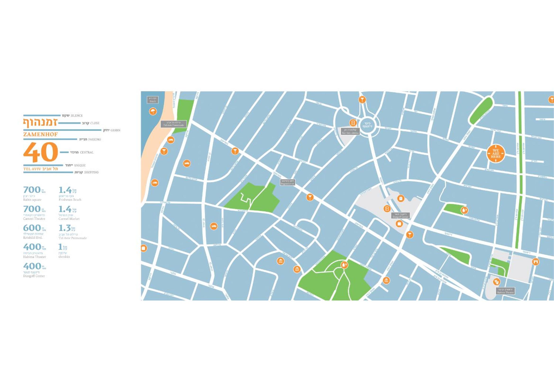Screen dimensions: 554x392
Task: Select the film strip icon at Dizengoff Center
Action: 387,208
